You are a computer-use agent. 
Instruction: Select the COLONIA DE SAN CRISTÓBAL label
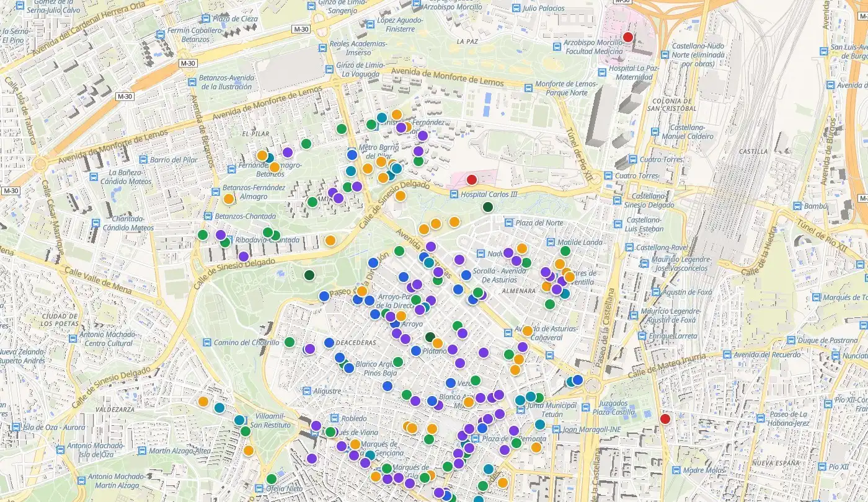[671, 105]
